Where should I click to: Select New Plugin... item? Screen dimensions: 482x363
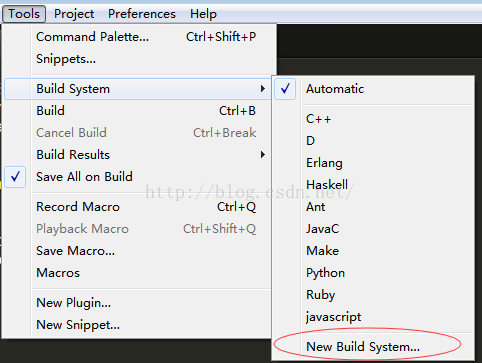138,303
